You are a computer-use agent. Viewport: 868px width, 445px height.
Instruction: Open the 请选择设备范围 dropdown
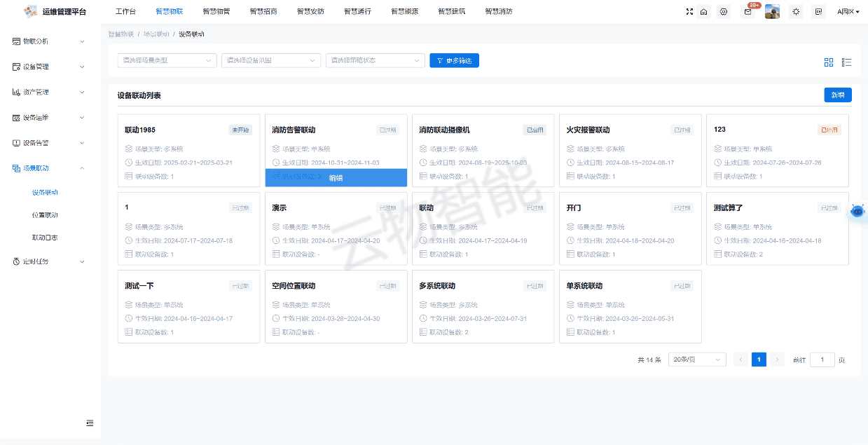[271, 60]
